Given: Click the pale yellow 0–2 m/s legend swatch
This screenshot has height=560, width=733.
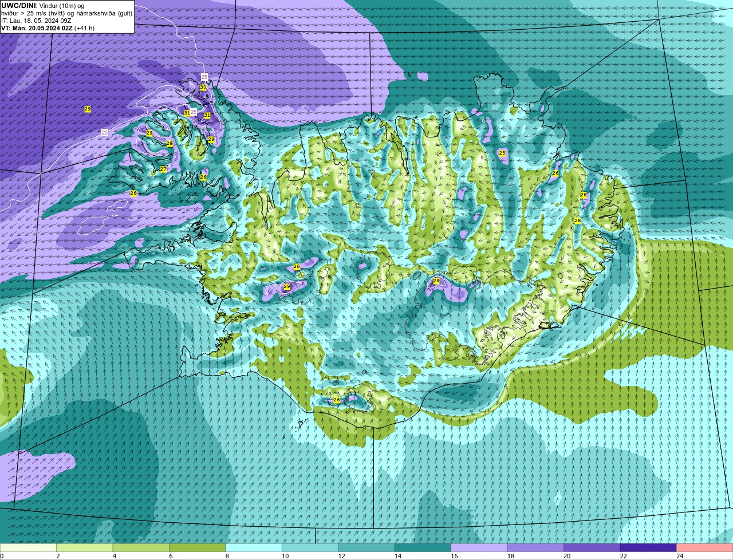Looking at the screenshot, I should pyautogui.click(x=28, y=547).
